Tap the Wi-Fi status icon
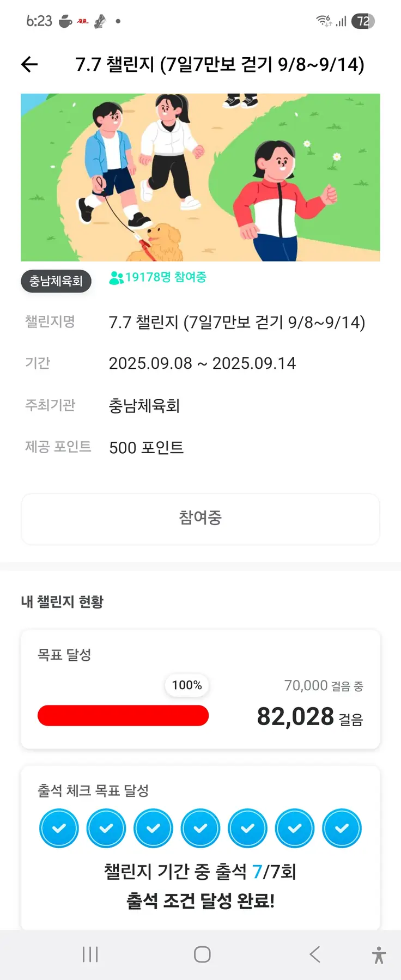The image size is (401, 980). (324, 21)
